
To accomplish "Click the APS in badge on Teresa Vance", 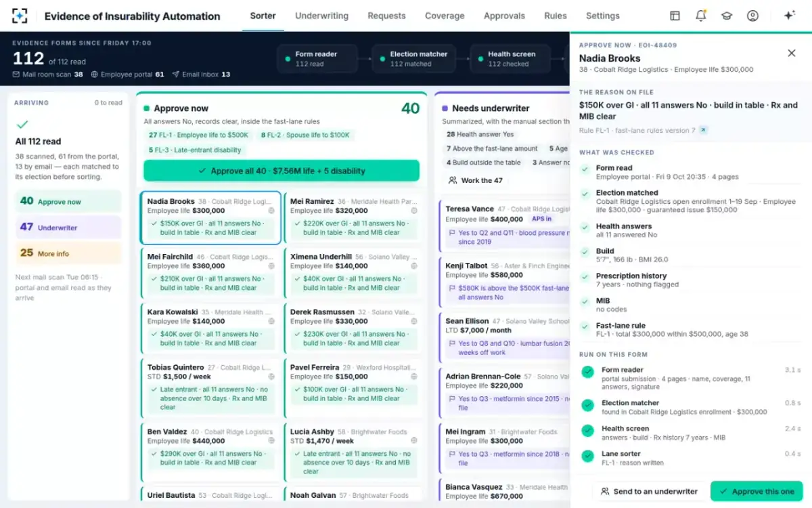I will [x=541, y=219].
